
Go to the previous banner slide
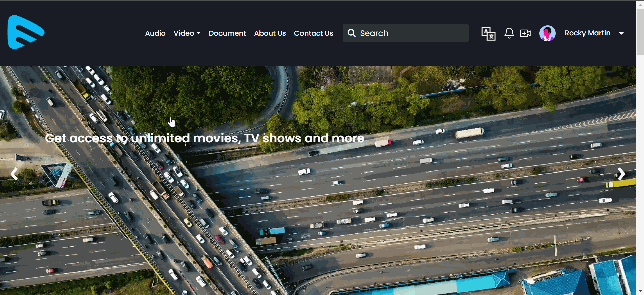point(14,174)
